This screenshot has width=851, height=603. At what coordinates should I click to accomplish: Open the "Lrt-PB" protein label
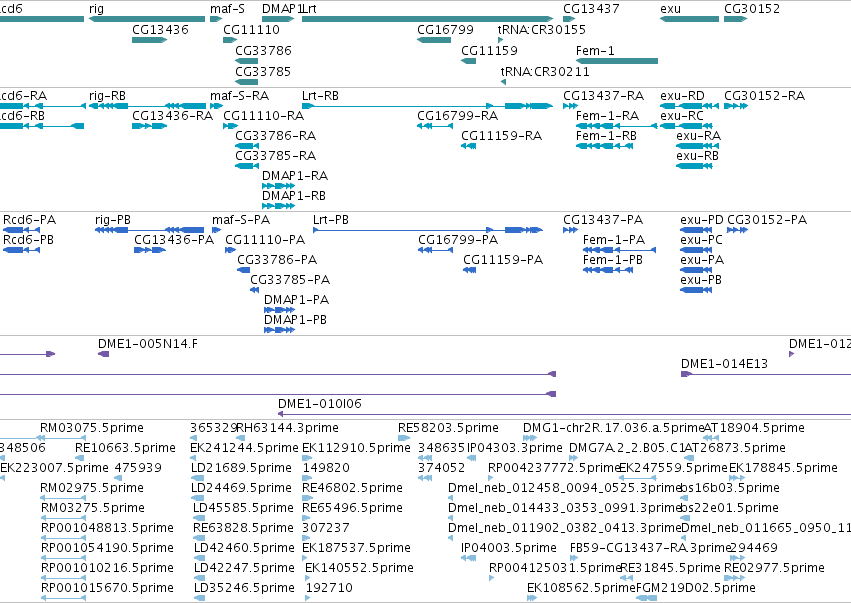(331, 220)
